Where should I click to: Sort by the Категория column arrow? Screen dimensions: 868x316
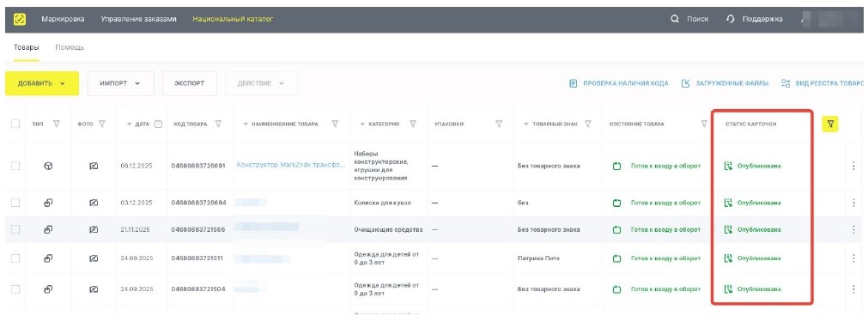[x=362, y=125]
